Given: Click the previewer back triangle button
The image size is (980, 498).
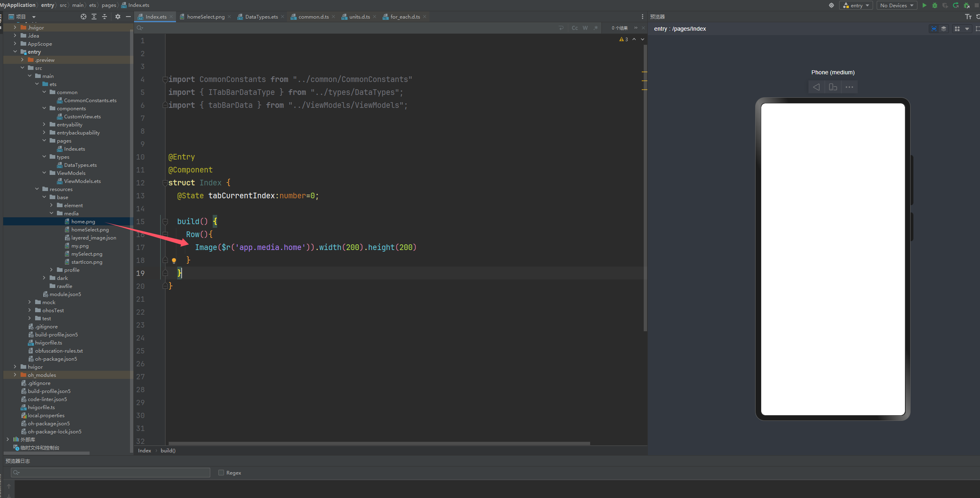Looking at the screenshot, I should (817, 87).
